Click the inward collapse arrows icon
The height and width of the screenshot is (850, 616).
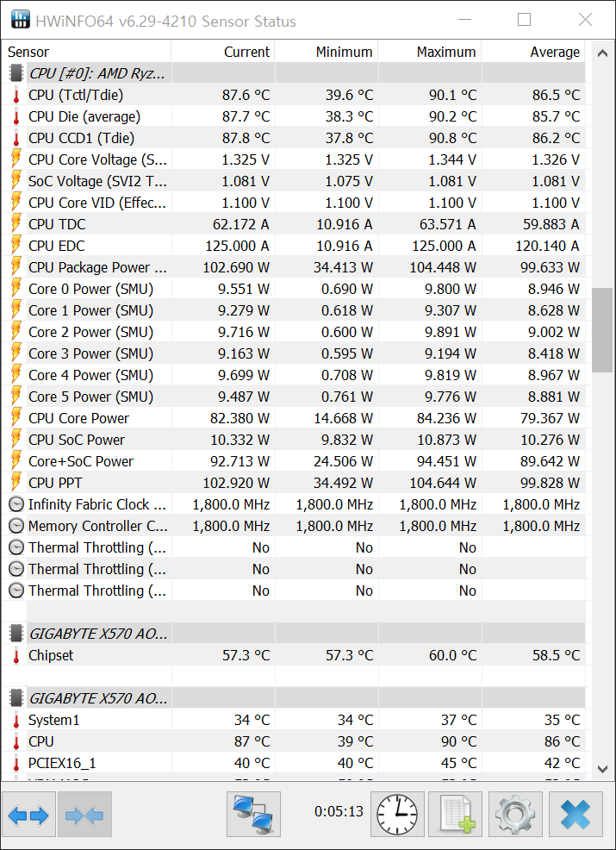pyautogui.click(x=84, y=814)
